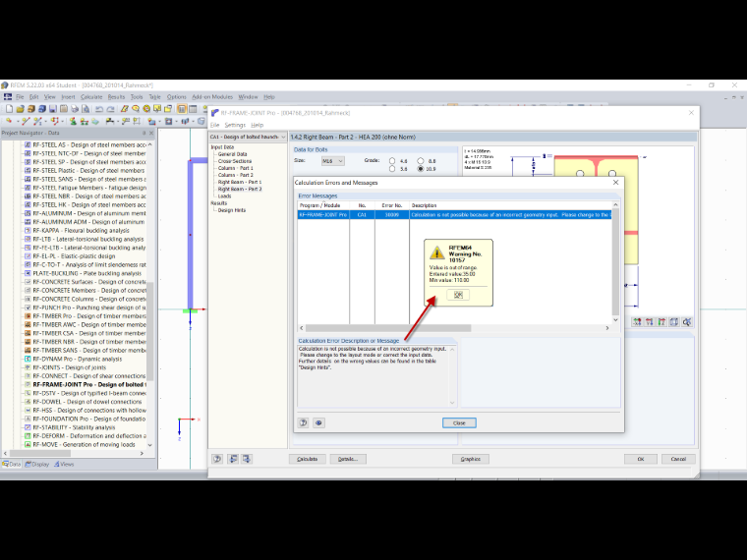Click the Undo arrow icon

point(99,109)
